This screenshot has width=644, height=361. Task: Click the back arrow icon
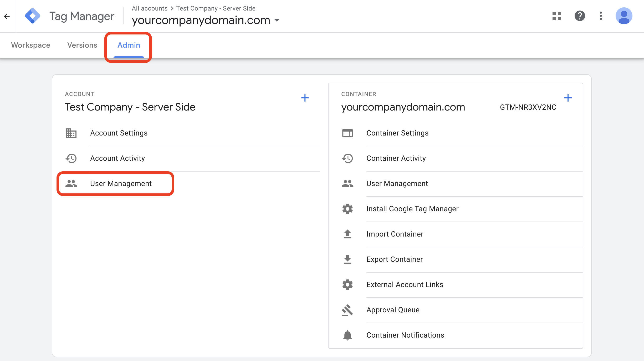point(7,16)
